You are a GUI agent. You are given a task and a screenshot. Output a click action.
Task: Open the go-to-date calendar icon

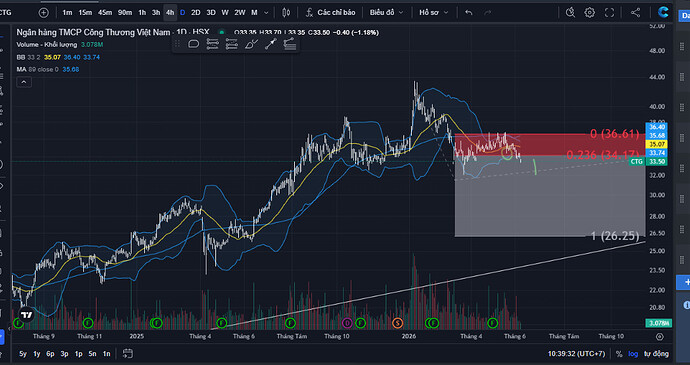point(128,353)
